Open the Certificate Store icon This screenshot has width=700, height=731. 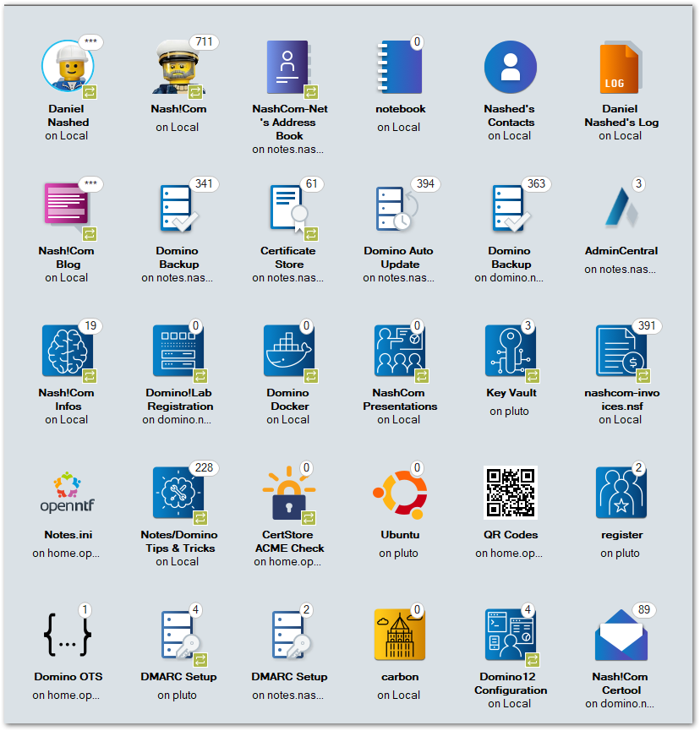coord(288,209)
